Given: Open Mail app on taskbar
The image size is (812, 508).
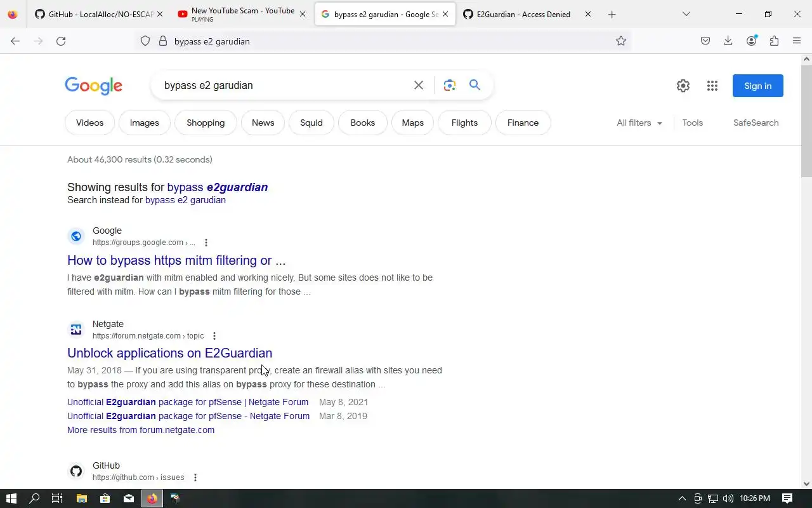Looking at the screenshot, I should [129, 498].
